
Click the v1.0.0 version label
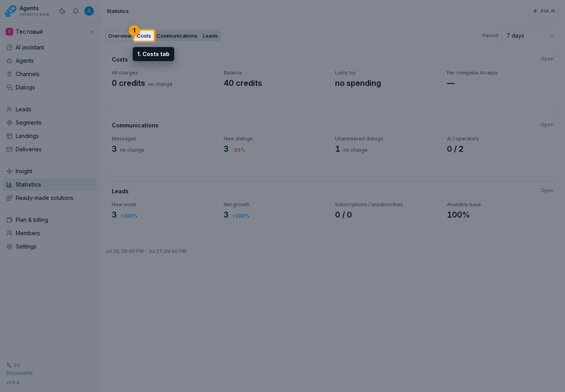tap(13, 383)
